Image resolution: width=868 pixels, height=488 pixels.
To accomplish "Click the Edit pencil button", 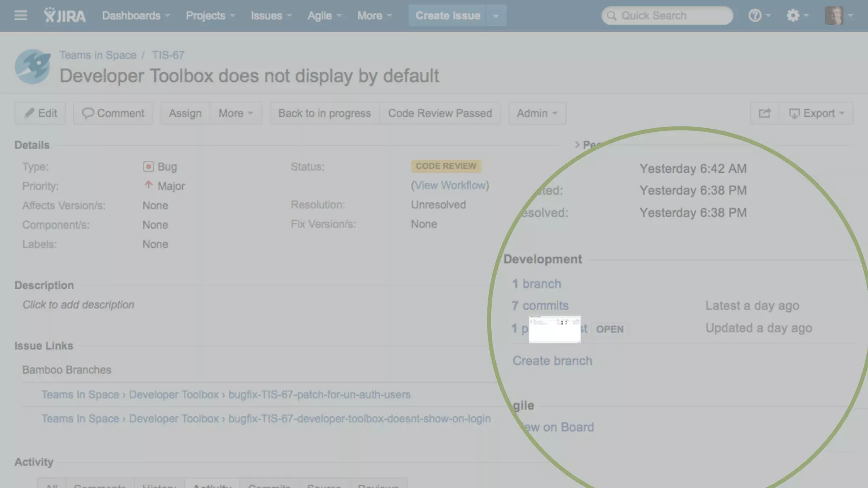I will 40,114.
